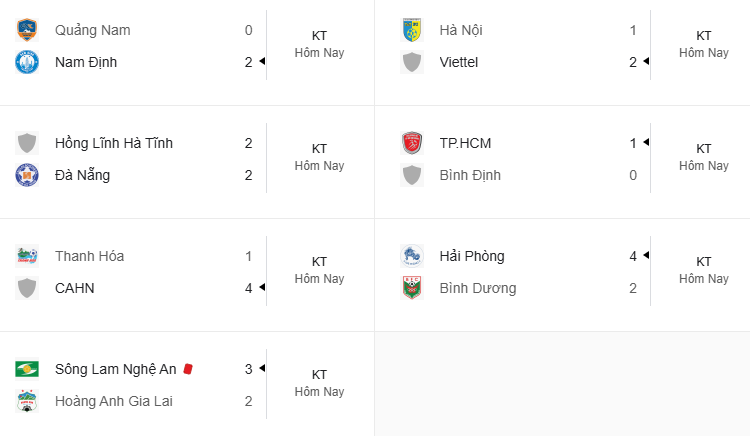The height and width of the screenshot is (436, 750).
Task: Open the Viettel team link
Action: tap(459, 62)
